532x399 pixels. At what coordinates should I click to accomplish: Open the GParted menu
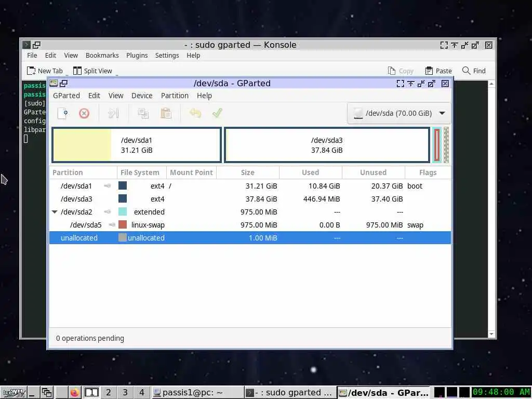(x=66, y=96)
